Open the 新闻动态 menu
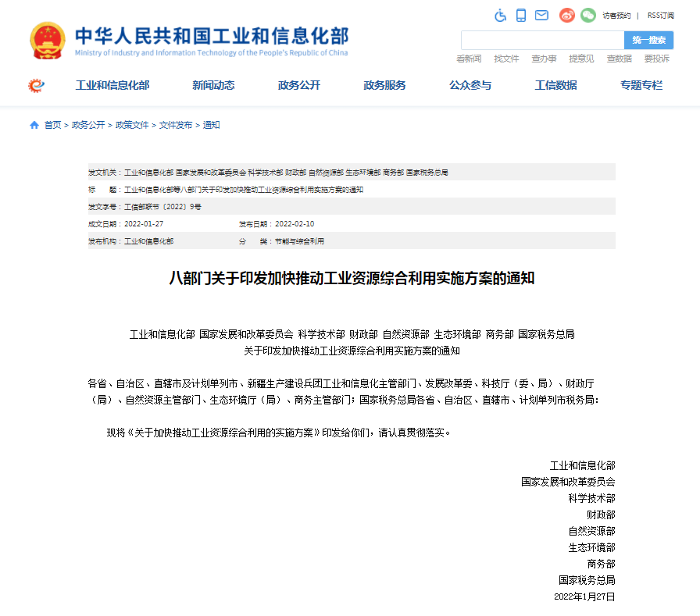 tap(212, 86)
